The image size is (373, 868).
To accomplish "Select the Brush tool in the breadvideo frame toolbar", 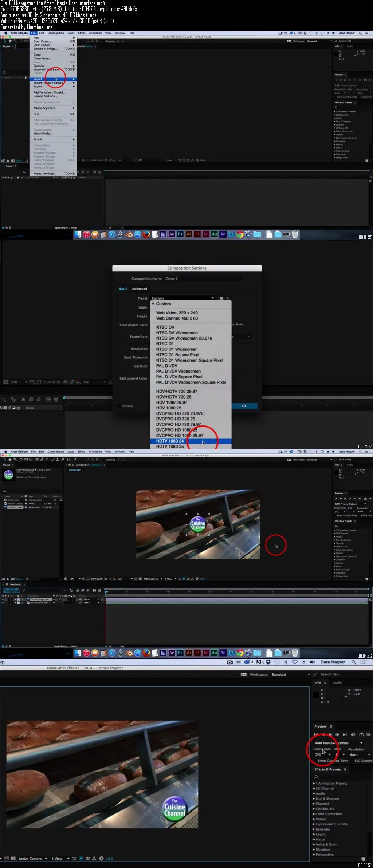I will coord(53,459).
